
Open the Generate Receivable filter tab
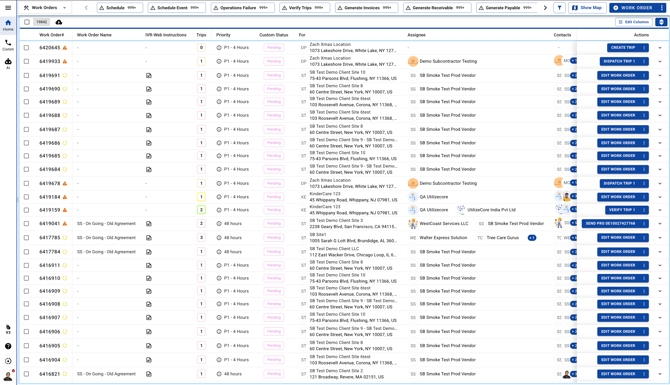tap(437, 8)
